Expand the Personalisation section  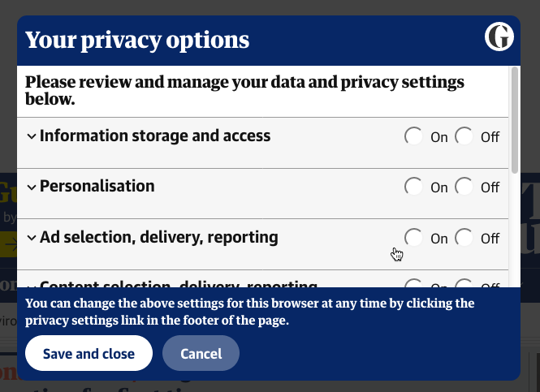(x=32, y=187)
